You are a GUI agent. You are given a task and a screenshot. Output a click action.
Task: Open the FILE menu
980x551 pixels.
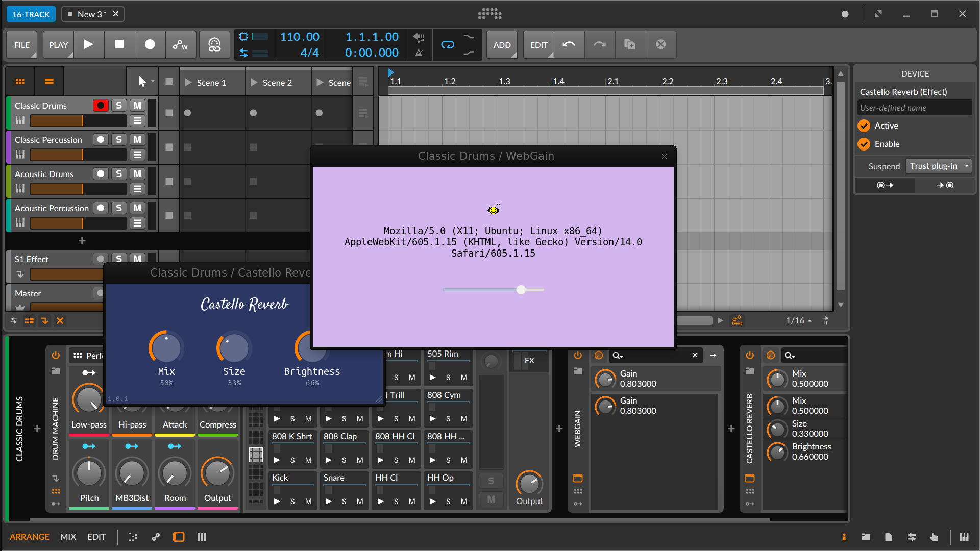tap(21, 45)
